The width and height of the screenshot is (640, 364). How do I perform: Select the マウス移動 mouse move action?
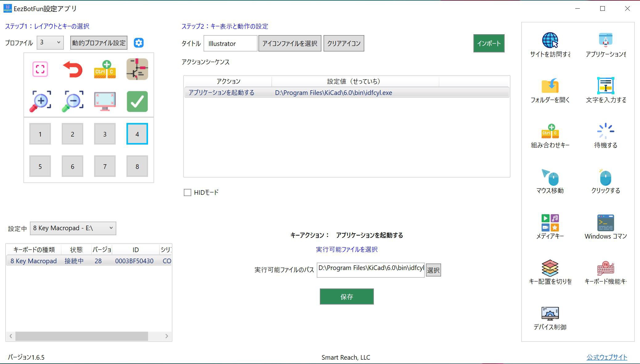click(x=550, y=178)
